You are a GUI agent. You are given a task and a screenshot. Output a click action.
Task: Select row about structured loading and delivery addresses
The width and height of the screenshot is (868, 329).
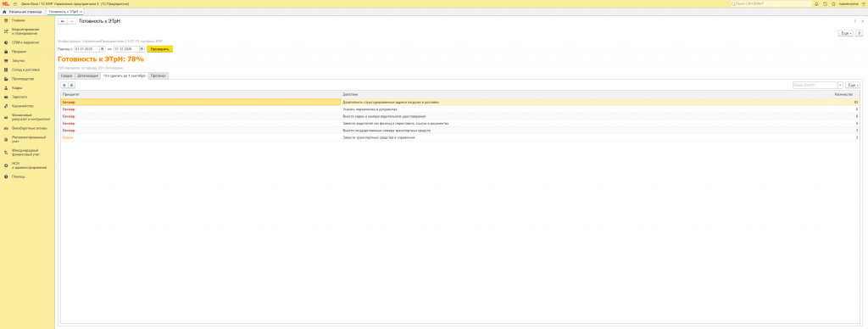[460, 103]
